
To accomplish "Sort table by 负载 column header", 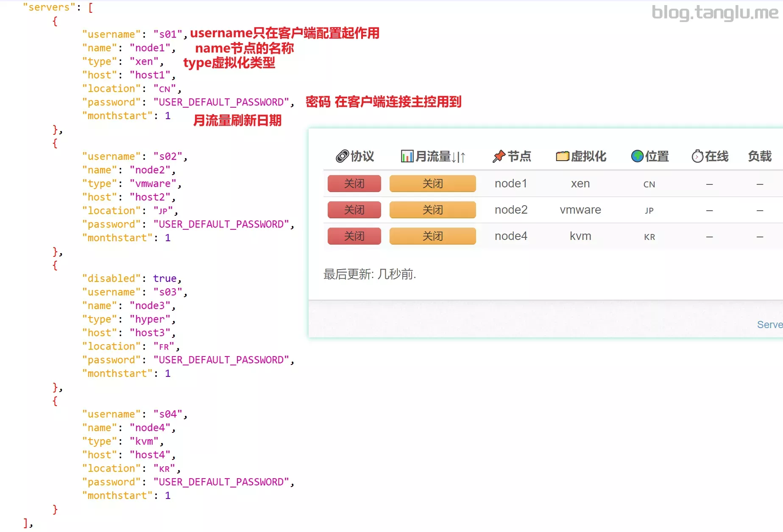I will click(x=759, y=156).
